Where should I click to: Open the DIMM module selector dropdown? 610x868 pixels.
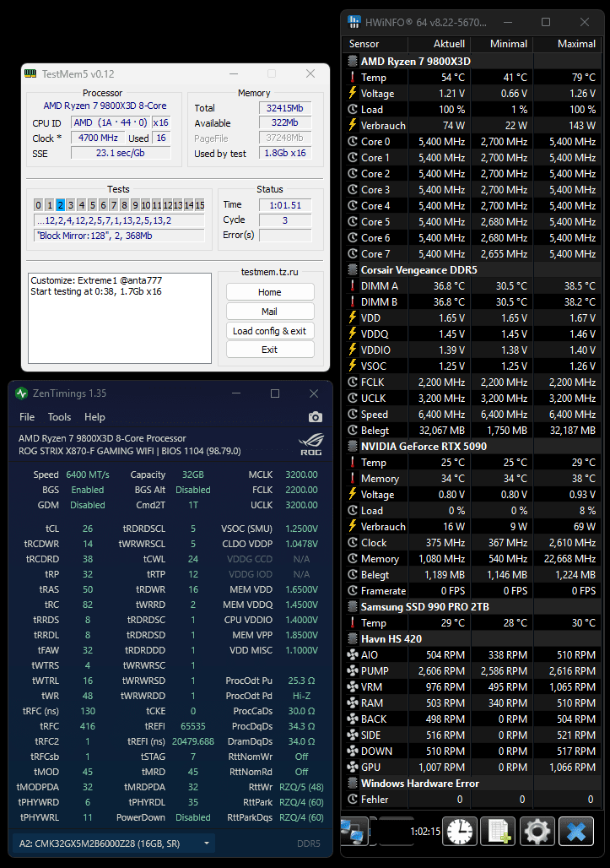pos(114,844)
